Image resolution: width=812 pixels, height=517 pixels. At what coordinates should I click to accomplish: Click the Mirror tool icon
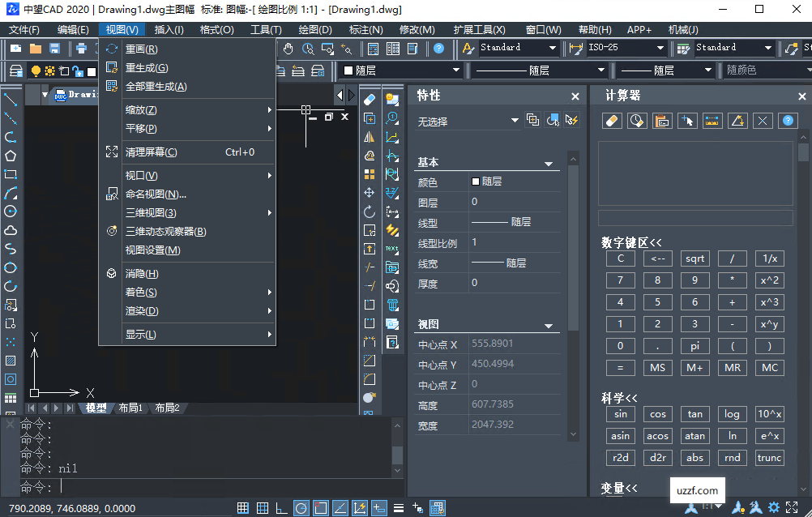tap(369, 138)
